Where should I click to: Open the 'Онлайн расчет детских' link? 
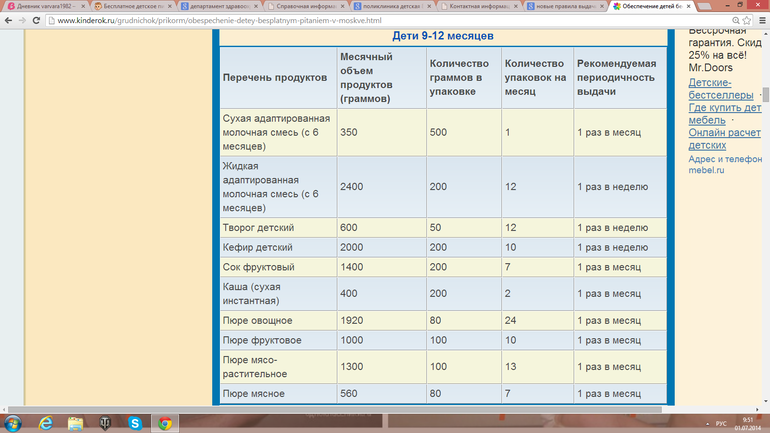coord(724,139)
